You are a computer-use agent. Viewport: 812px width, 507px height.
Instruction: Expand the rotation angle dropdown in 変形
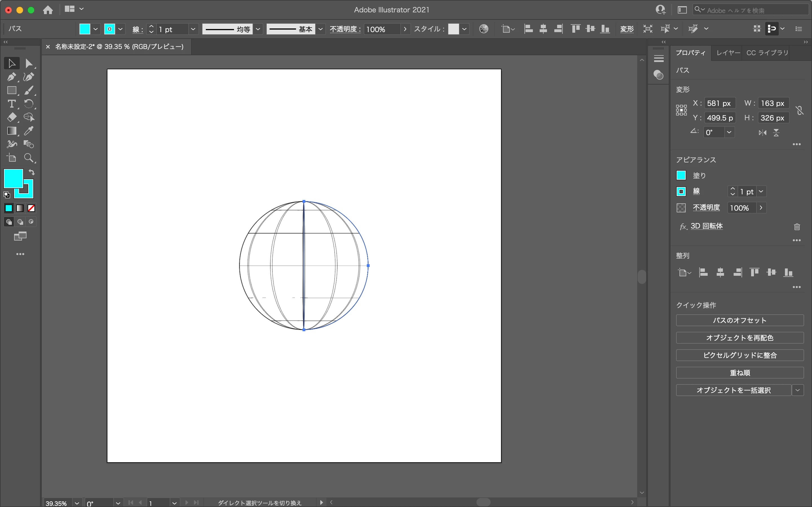pos(729,132)
